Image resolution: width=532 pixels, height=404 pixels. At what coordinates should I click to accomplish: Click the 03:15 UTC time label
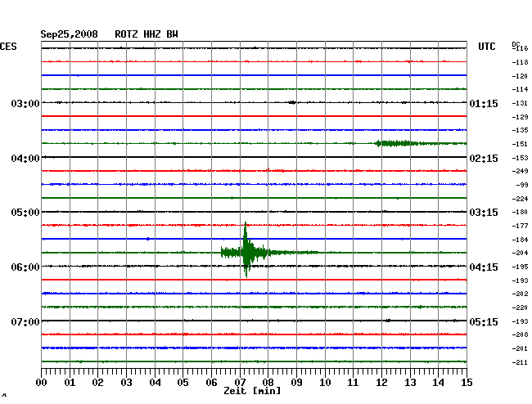coord(484,213)
